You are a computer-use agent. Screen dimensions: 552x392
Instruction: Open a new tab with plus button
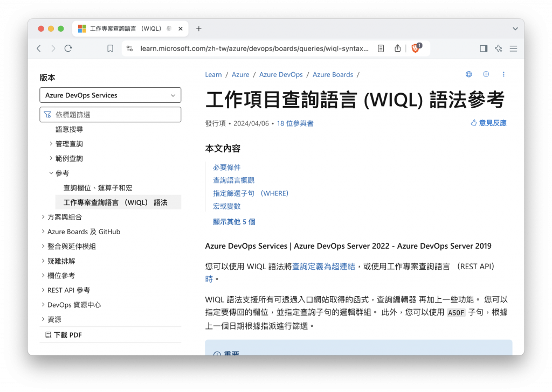point(199,29)
